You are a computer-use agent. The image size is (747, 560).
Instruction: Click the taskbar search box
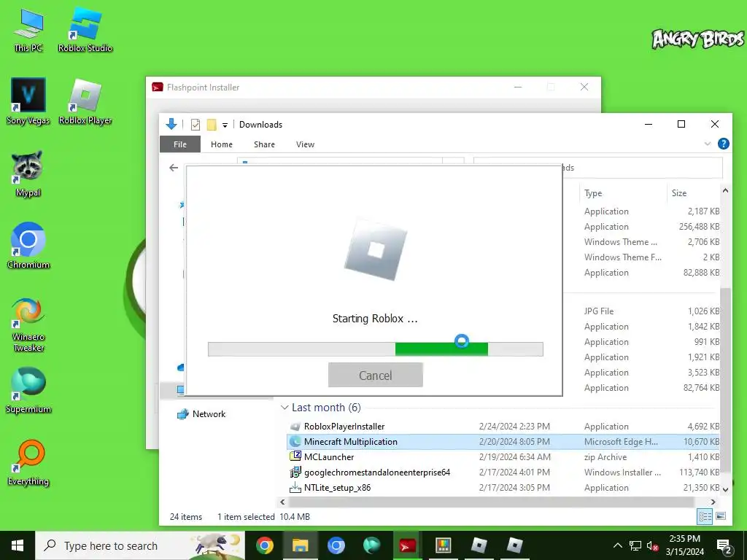pyautogui.click(x=140, y=545)
